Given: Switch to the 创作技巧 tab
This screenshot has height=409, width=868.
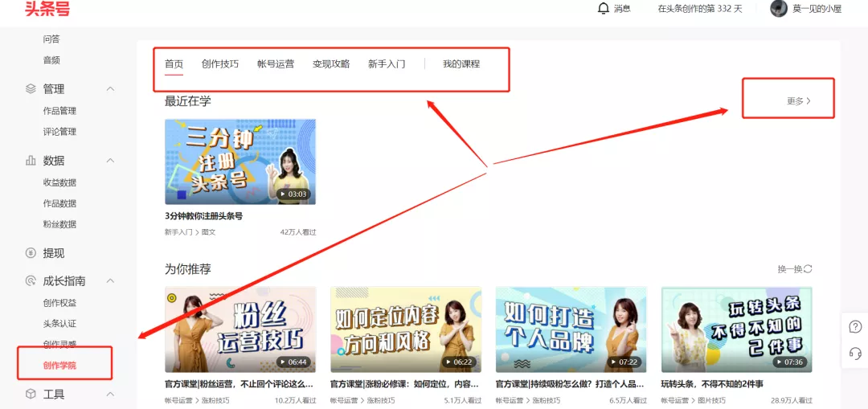Looking at the screenshot, I should 220,63.
